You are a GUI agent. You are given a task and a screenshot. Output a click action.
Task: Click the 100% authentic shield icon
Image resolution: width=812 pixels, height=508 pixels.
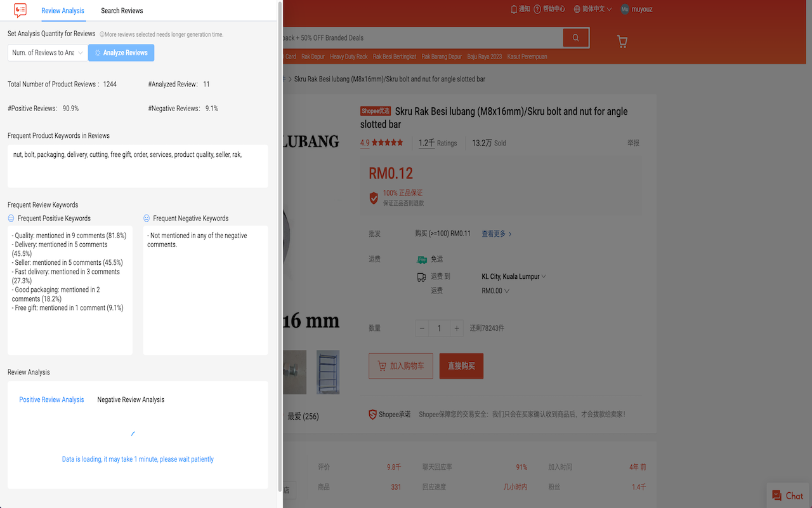pyautogui.click(x=374, y=198)
